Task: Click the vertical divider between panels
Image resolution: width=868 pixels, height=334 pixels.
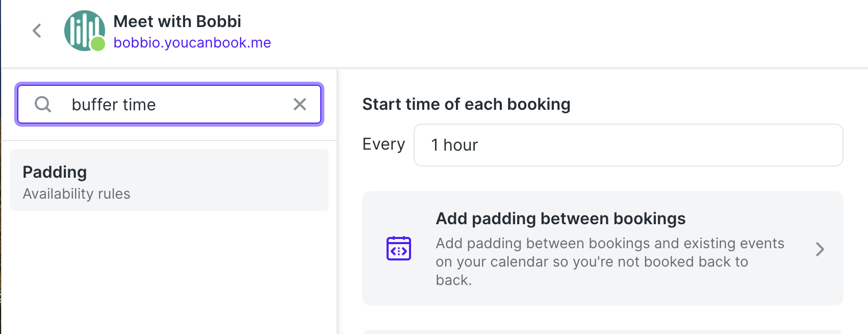Action: point(337,201)
